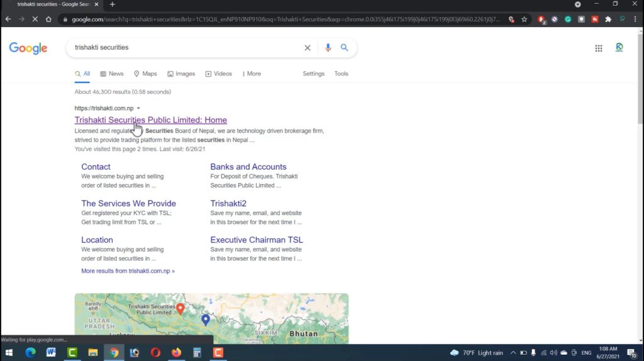The width and height of the screenshot is (644, 361).
Task: Open search Settings
Action: pos(313,74)
